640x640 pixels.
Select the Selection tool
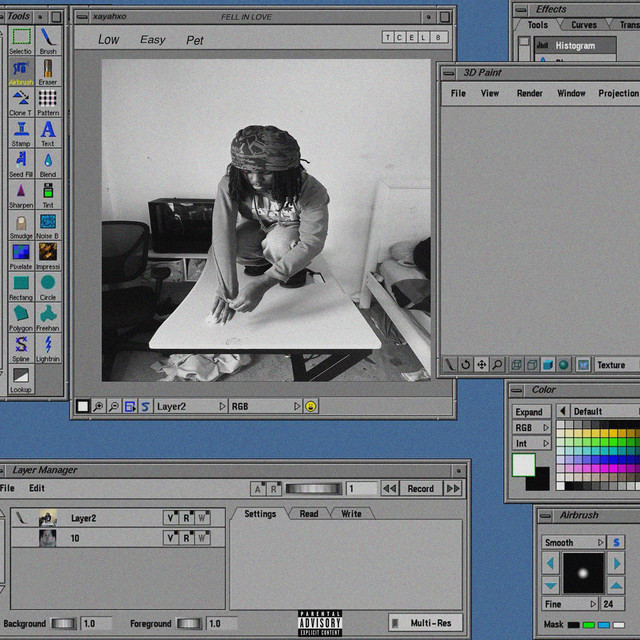click(21, 41)
